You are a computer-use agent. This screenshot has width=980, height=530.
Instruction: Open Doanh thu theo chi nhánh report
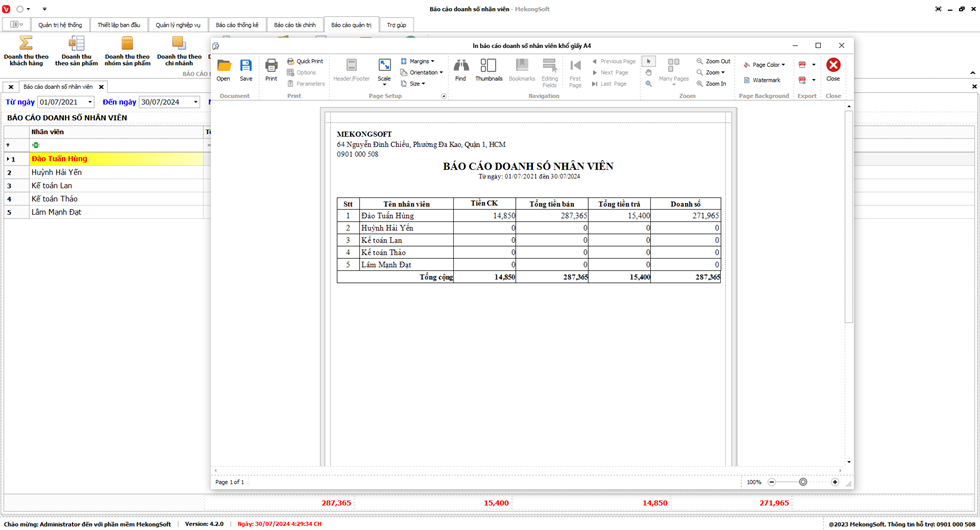click(x=179, y=51)
